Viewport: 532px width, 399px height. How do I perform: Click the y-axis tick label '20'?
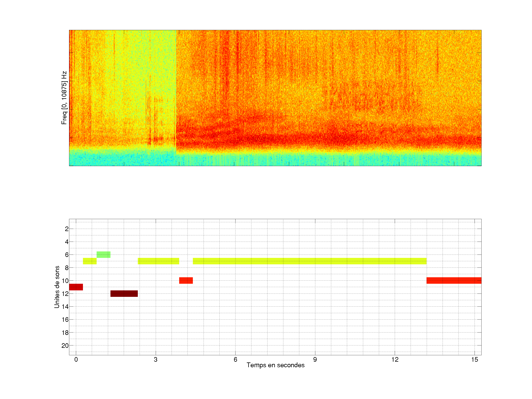(x=65, y=346)
